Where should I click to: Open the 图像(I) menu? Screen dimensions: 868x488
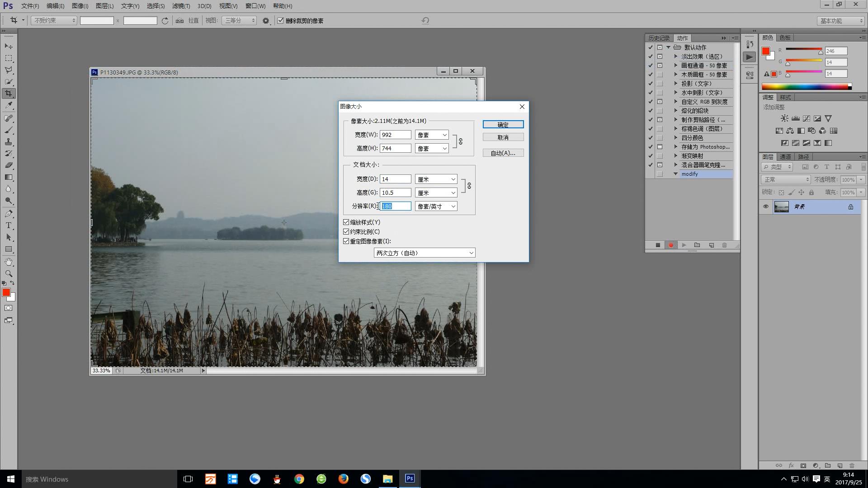[x=80, y=6]
